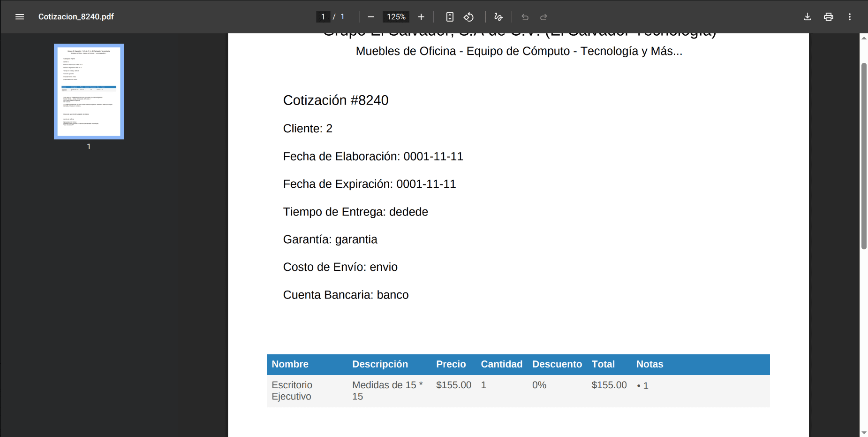The width and height of the screenshot is (868, 437).
Task: Click the vertical scrollbar thumb
Action: coord(864,155)
